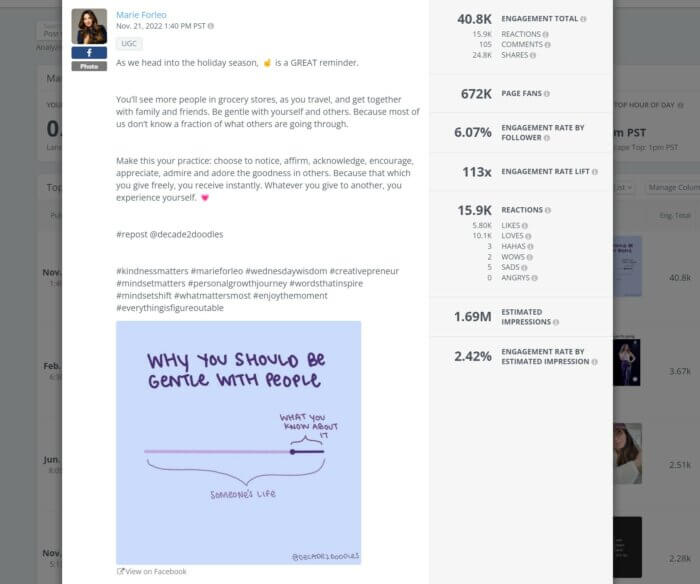Click the info icon by Engagement Rate by Estimated Impression
This screenshot has height=584, width=700.
click(x=595, y=362)
